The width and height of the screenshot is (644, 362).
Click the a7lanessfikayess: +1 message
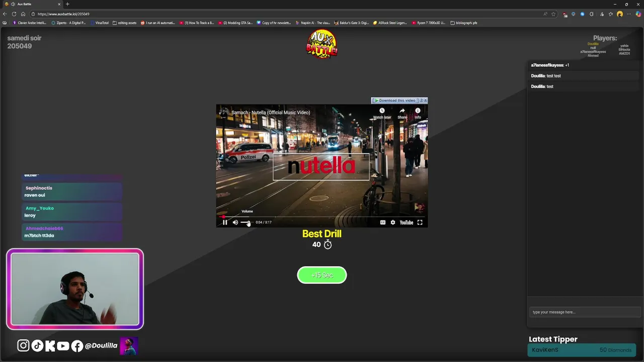tap(584, 65)
